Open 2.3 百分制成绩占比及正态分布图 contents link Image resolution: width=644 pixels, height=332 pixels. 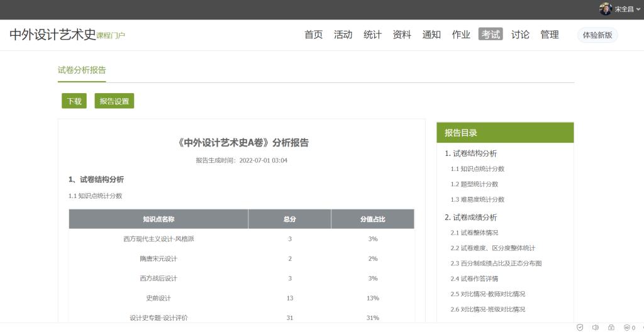point(496,263)
